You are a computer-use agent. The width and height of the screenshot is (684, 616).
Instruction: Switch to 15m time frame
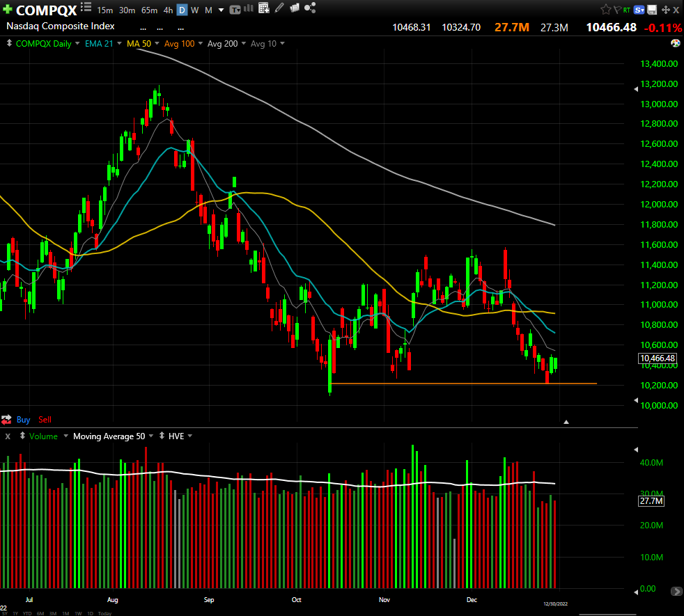[104, 10]
